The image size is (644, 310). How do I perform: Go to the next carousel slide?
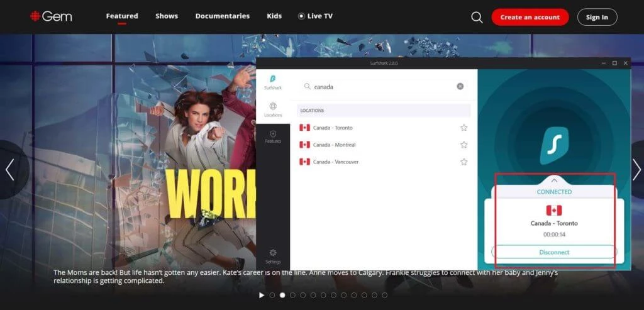pos(636,170)
